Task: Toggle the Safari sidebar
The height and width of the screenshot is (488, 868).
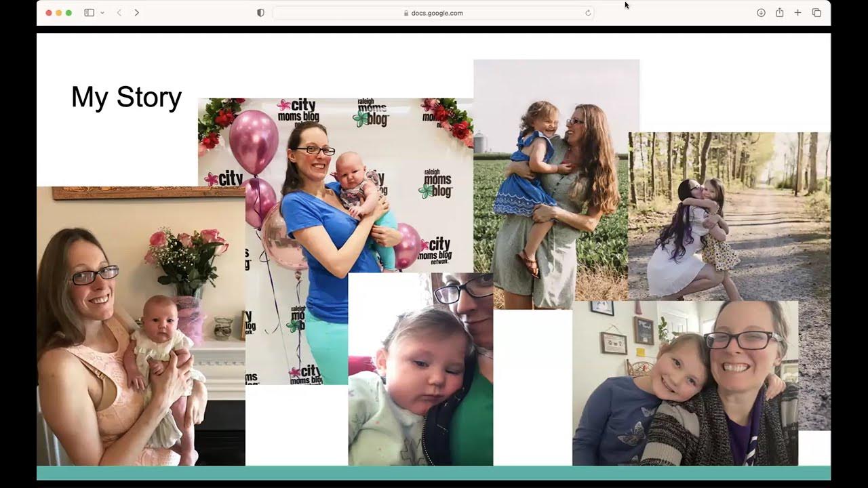Action: click(89, 12)
